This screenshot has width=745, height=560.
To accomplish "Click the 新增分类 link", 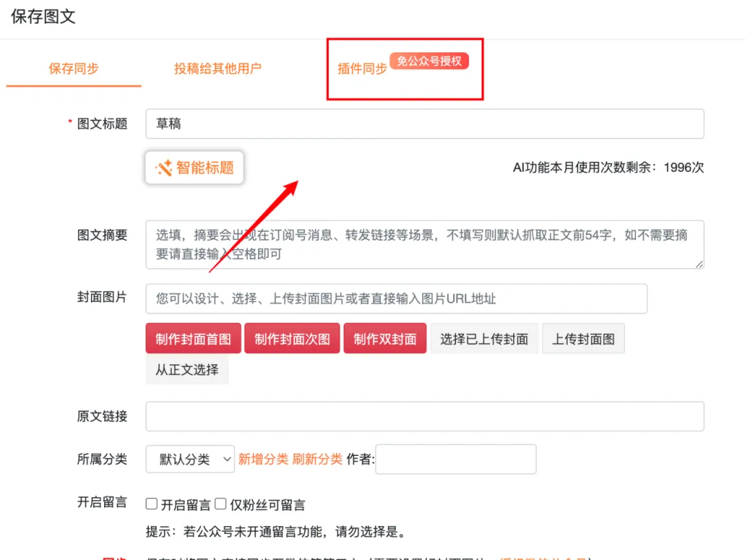I will click(264, 459).
